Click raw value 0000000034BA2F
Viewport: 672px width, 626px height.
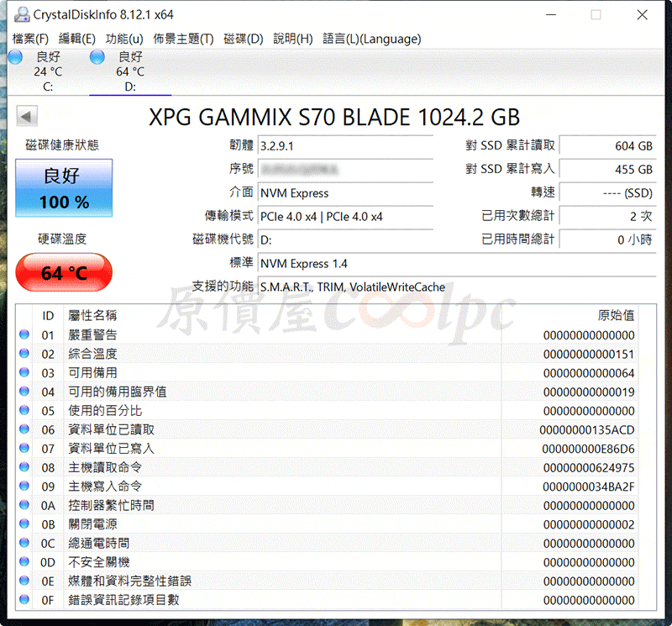tap(589, 487)
